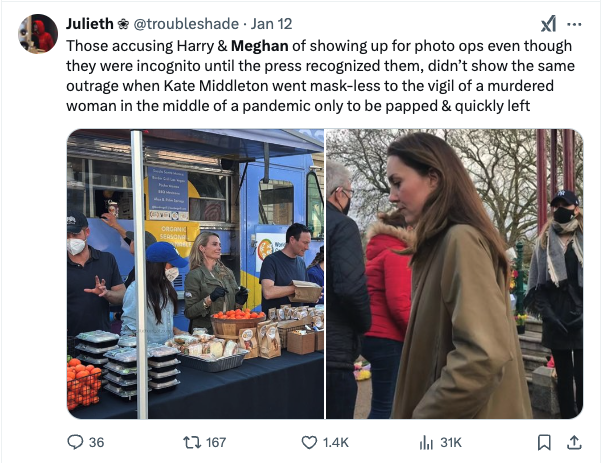Like the tweet with the heart icon
The height and width of the screenshot is (463, 601).
[x=309, y=442]
